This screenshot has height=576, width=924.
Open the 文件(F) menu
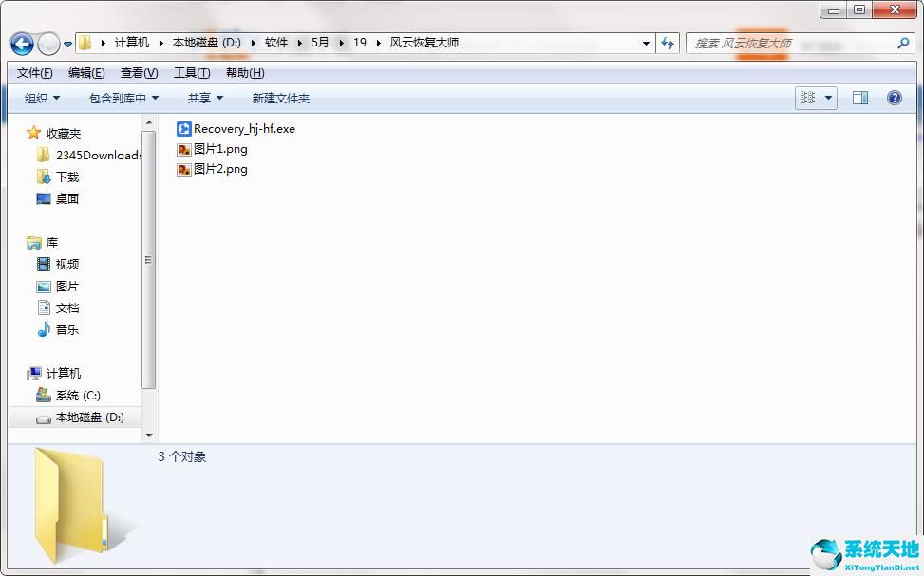(x=35, y=73)
